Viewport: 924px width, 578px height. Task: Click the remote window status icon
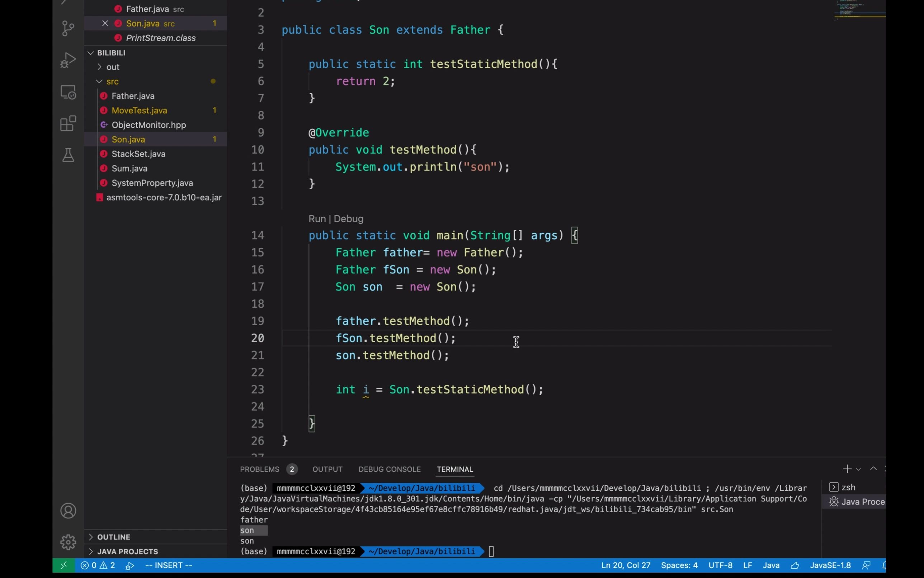click(63, 565)
